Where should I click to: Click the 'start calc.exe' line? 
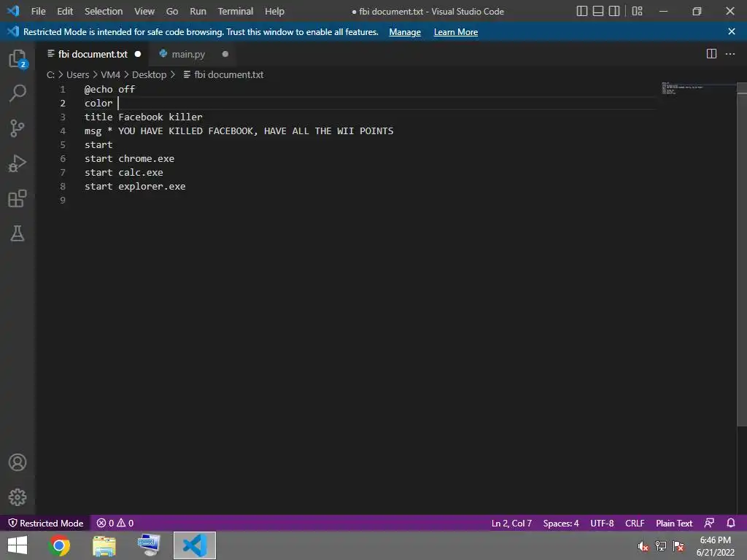[x=124, y=172]
